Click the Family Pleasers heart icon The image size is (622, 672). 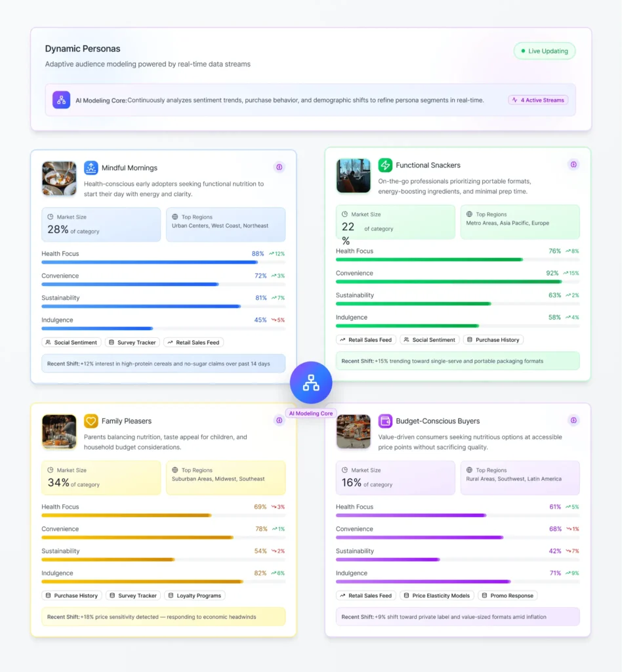(91, 421)
